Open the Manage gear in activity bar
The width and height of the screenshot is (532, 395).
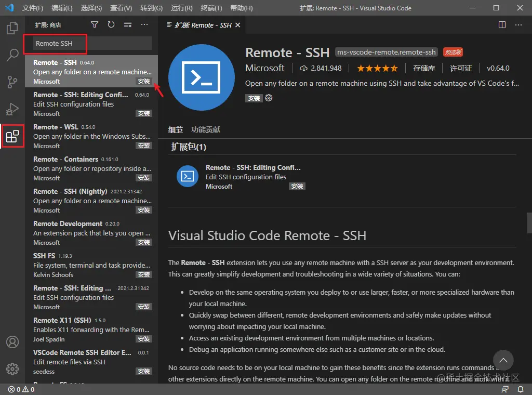(12, 369)
